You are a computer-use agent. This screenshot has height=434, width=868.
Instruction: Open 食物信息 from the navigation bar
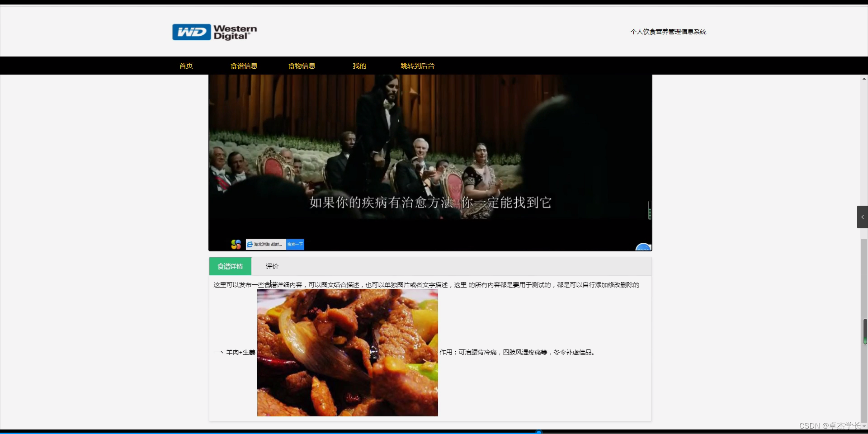pyautogui.click(x=302, y=66)
